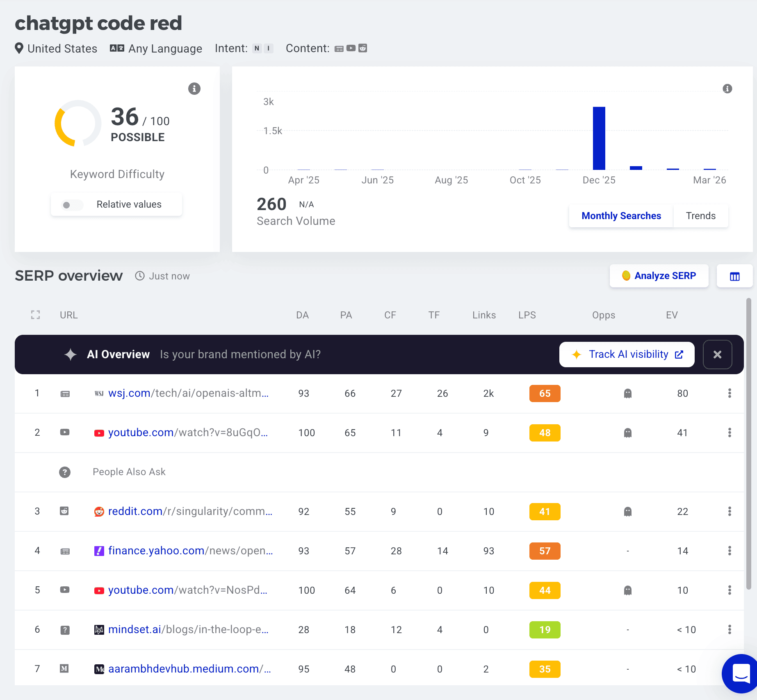The height and width of the screenshot is (700, 757).
Task: Open the reddit.com/r/singularity link
Action: (x=190, y=512)
